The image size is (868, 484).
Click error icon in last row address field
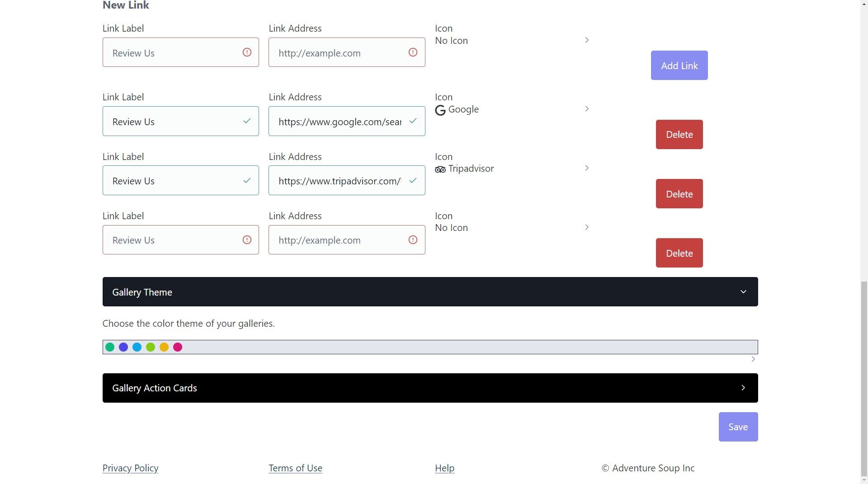click(413, 240)
